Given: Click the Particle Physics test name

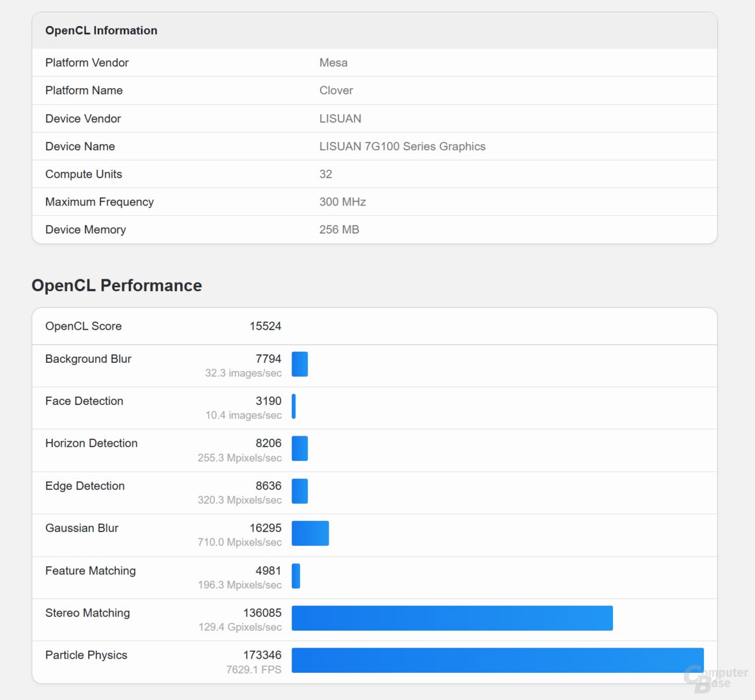Looking at the screenshot, I should pyautogui.click(x=86, y=655).
